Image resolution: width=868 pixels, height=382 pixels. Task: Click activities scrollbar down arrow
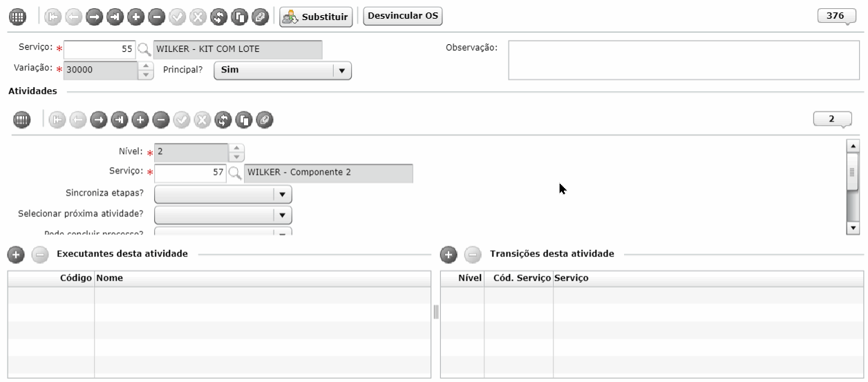point(853,227)
